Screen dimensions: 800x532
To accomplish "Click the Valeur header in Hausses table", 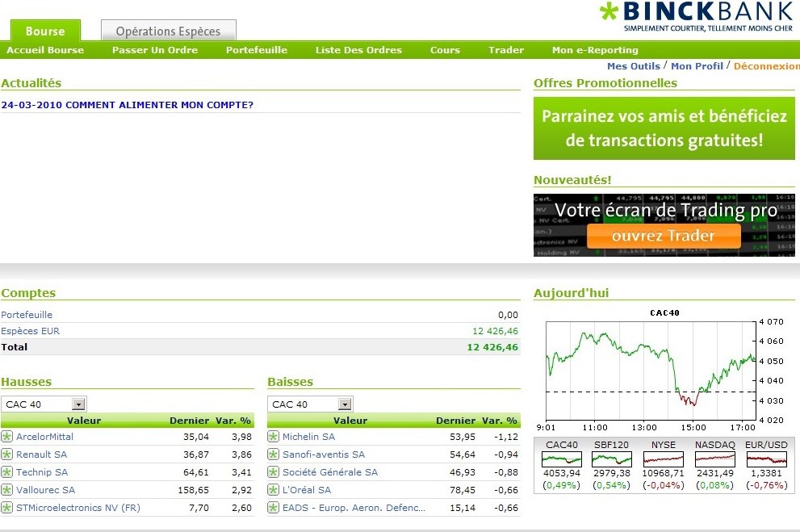I will coord(84,421).
